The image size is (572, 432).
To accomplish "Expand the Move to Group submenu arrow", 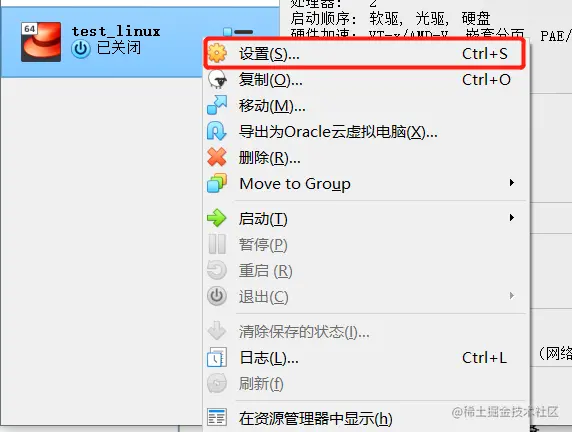I will point(512,183).
